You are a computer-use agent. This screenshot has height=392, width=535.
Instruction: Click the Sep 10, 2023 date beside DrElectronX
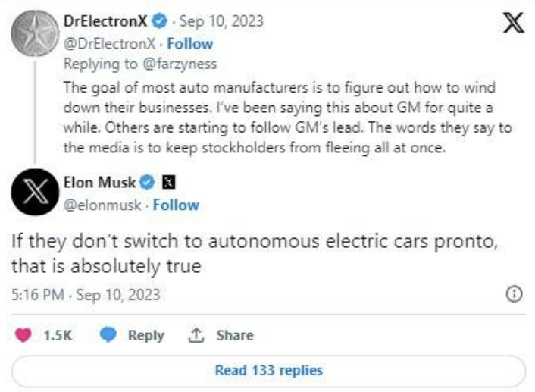tap(221, 21)
